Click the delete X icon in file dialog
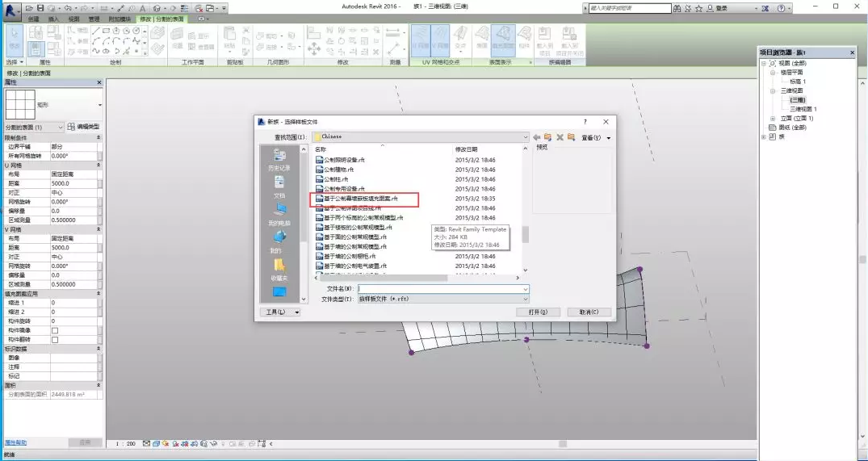The height and width of the screenshot is (461, 868). coord(559,137)
